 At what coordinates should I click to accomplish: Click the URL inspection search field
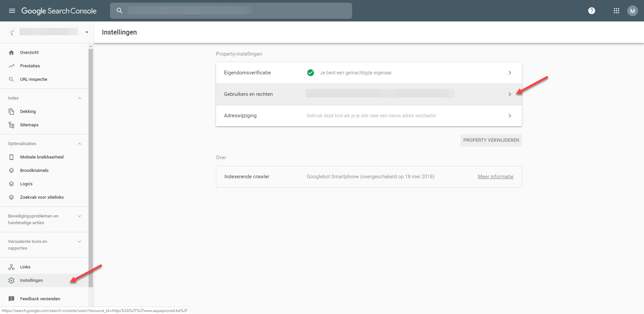click(x=231, y=11)
